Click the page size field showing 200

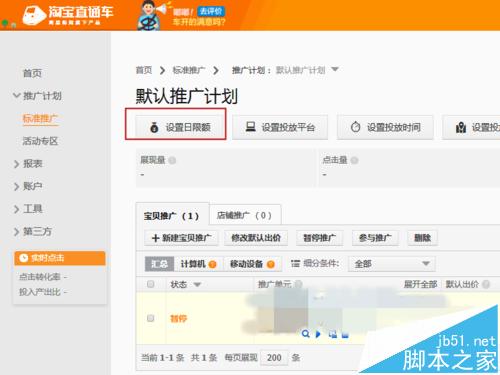(274, 358)
